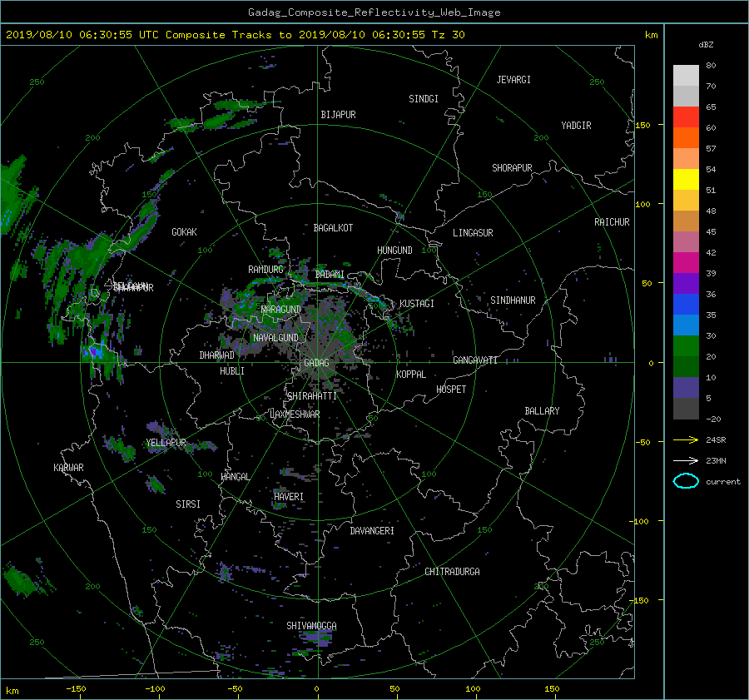Select the blue 35 dBZ color swatch
Image resolution: width=749 pixels, height=700 pixels.
[686, 304]
